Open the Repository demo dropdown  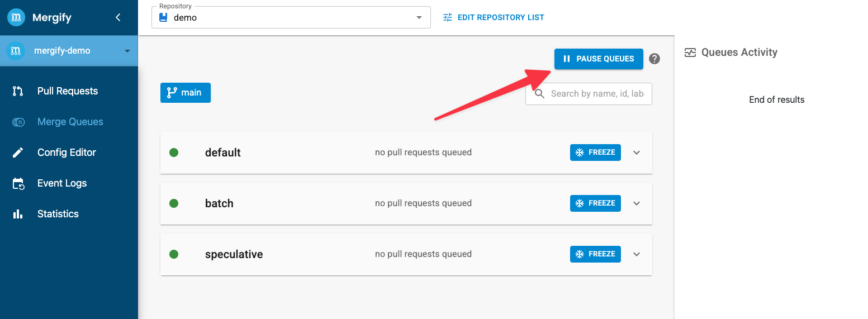[291, 17]
